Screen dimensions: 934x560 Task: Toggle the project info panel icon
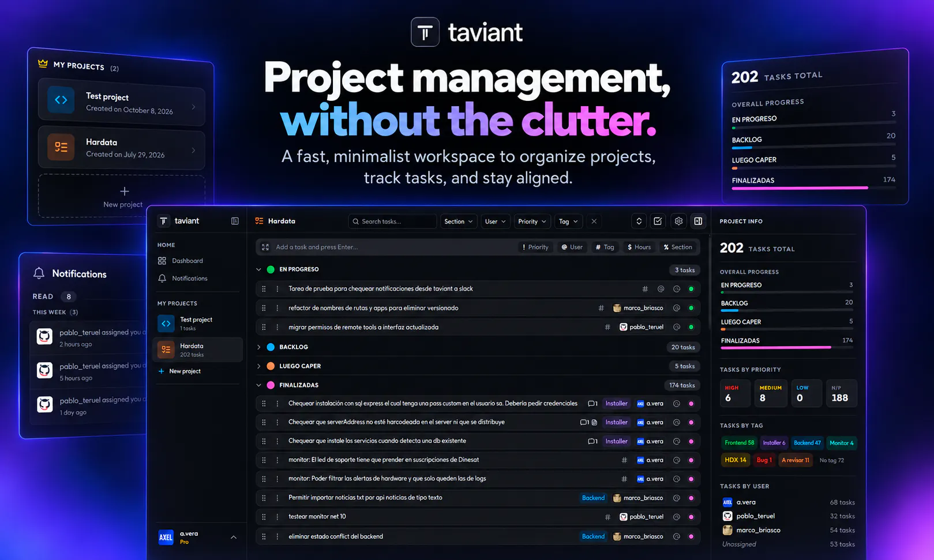coord(698,221)
